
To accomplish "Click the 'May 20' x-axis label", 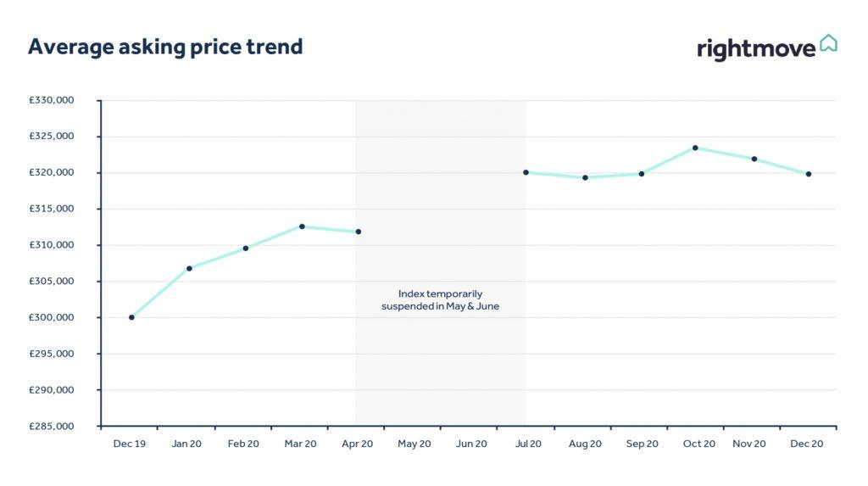I will 414,444.
